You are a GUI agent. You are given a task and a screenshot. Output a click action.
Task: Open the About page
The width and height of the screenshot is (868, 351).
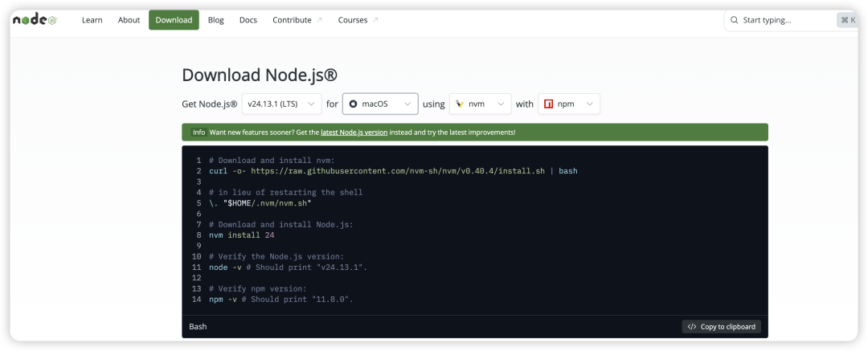(x=129, y=20)
